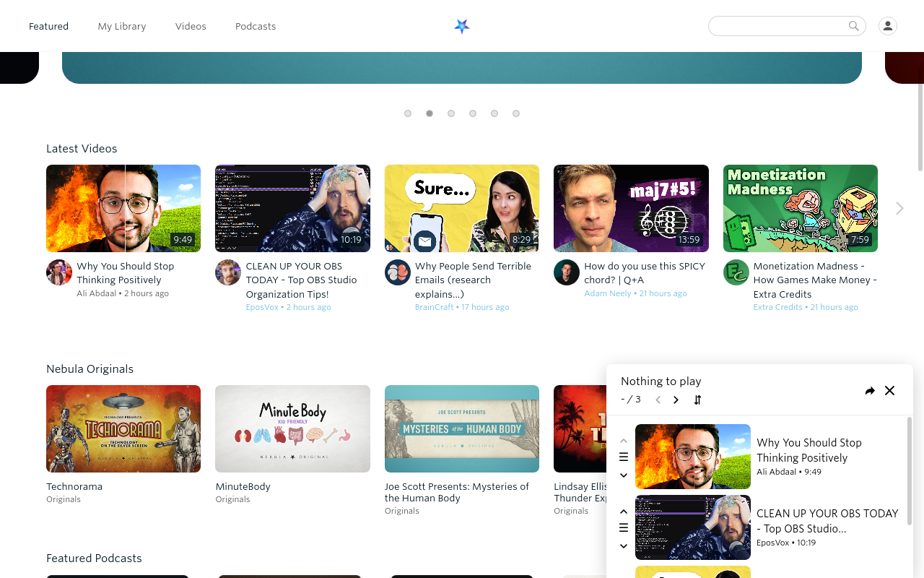Image resolution: width=924 pixels, height=578 pixels.
Task: Click the share arrow in queue panel
Action: (870, 391)
